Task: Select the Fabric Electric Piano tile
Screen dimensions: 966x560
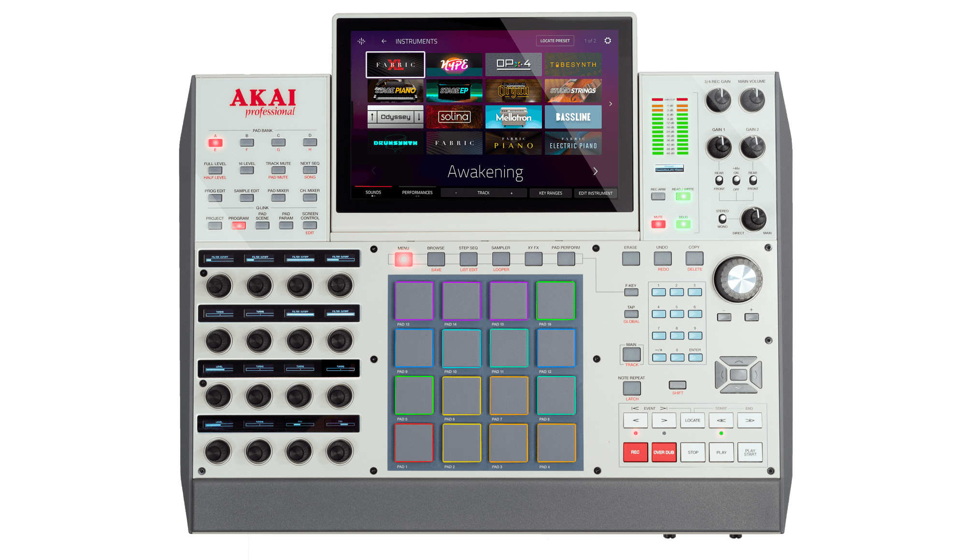Action: pyautogui.click(x=573, y=143)
